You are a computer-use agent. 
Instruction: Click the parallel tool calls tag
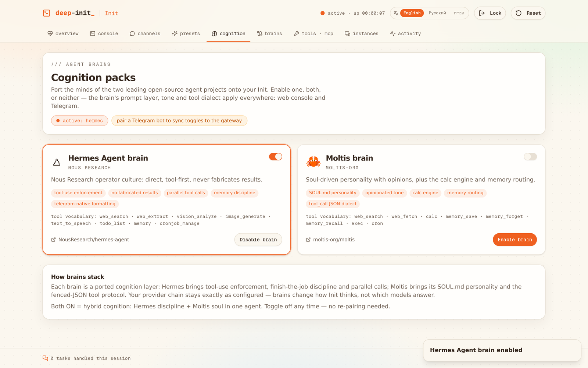(x=186, y=193)
